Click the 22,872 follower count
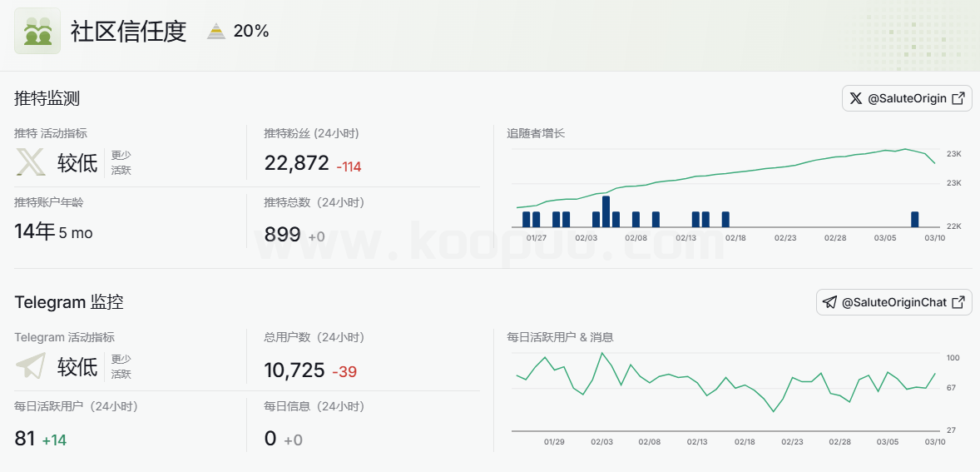The width and height of the screenshot is (980, 472). tap(296, 163)
